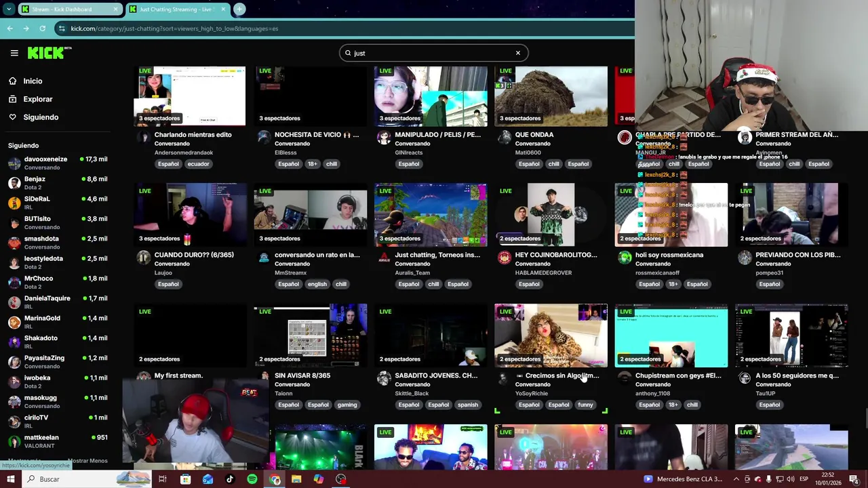Click the browser address bar
868x488 pixels.
(339, 28)
